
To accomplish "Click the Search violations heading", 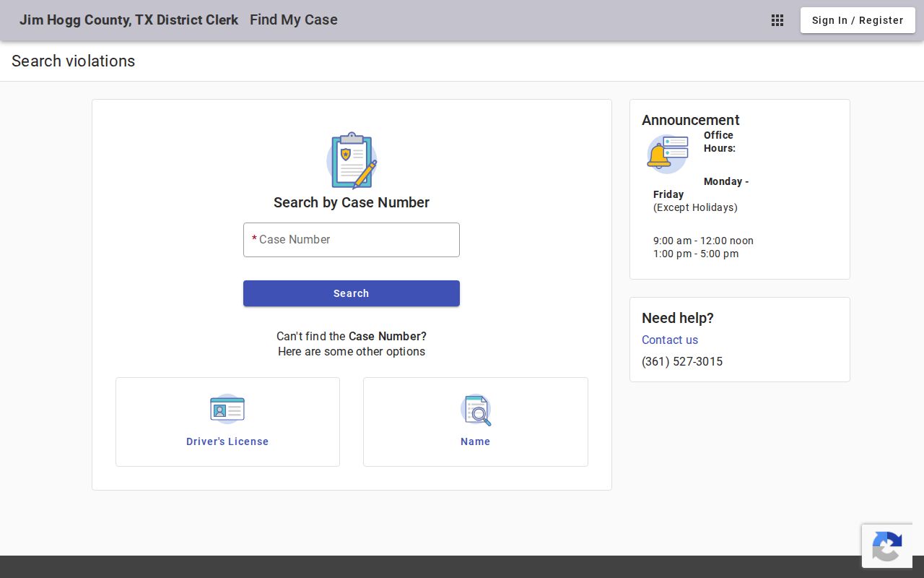I will click(x=74, y=61).
